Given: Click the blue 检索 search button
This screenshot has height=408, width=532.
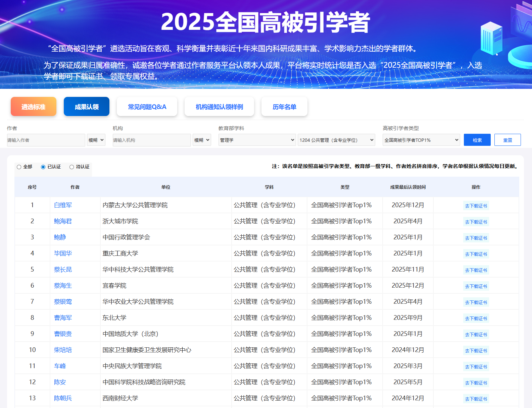Looking at the screenshot, I should click(477, 140).
